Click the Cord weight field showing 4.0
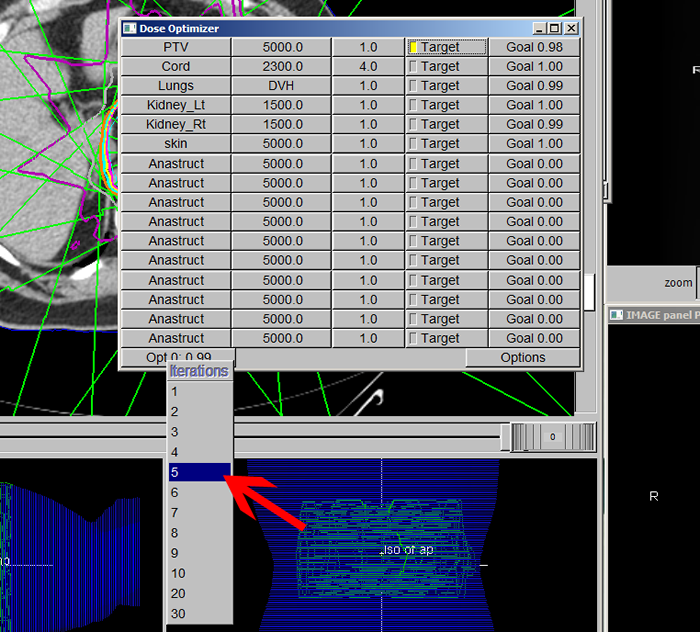 (x=367, y=67)
